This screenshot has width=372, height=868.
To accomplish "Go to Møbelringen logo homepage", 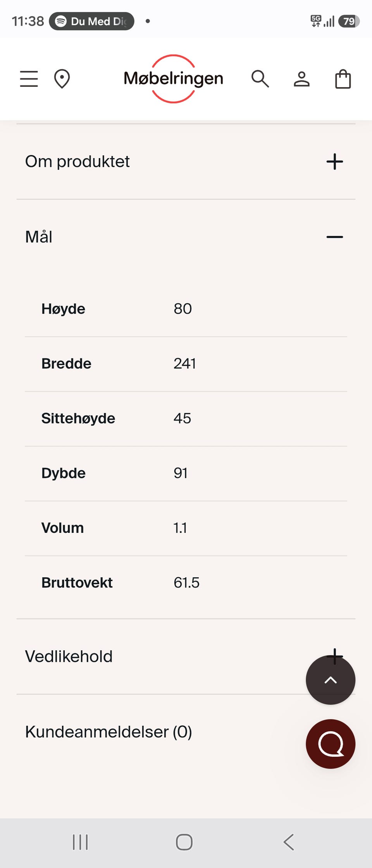I will (x=173, y=79).
